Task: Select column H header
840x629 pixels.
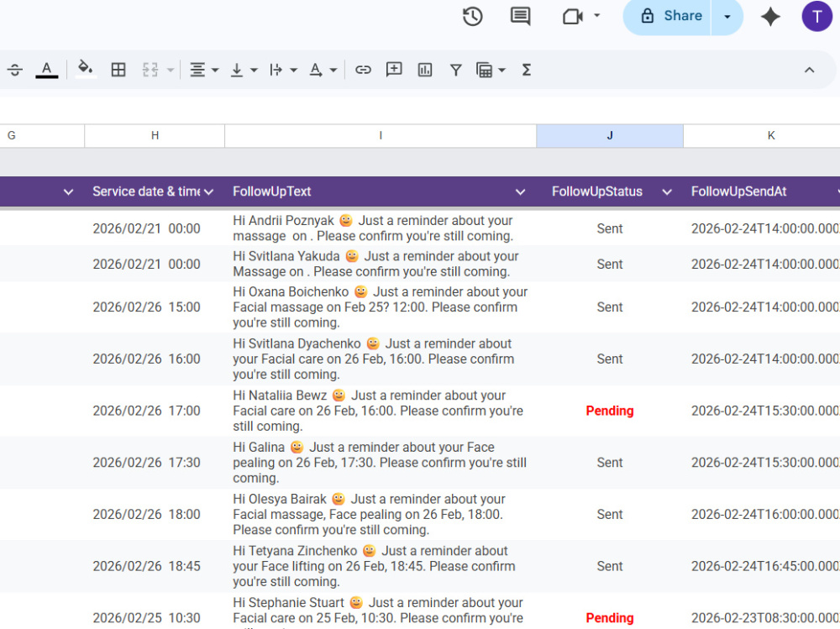Action: 155,135
